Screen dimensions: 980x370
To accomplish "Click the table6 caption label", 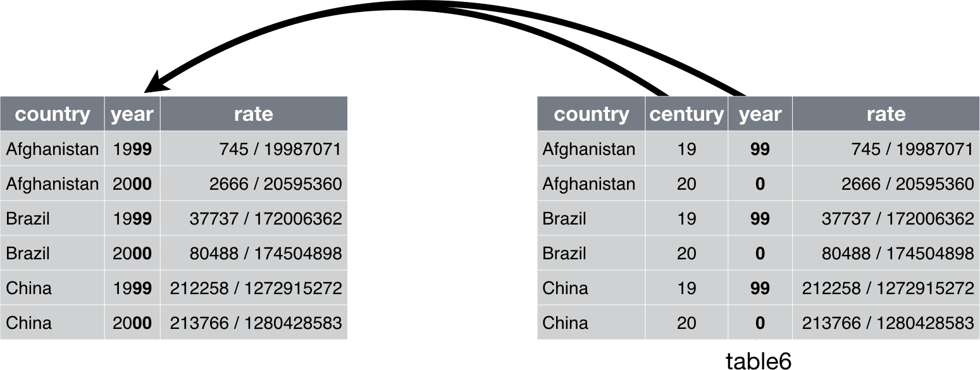I will 758,361.
